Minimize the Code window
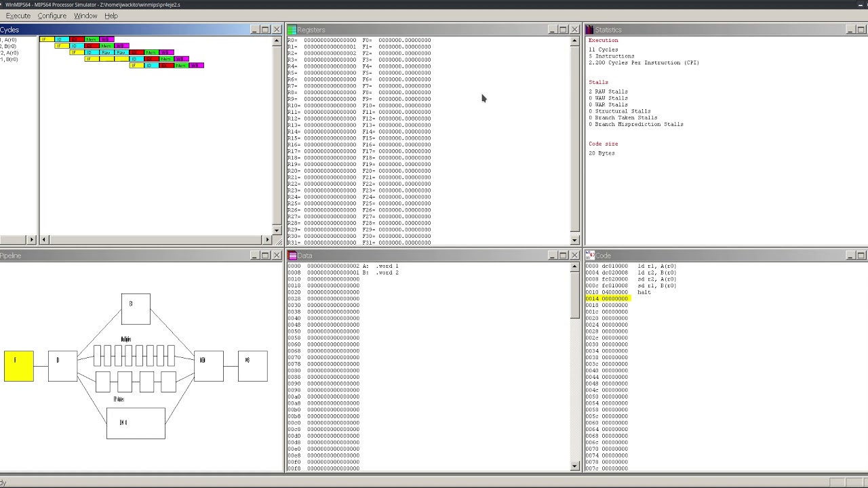The width and height of the screenshot is (868, 488). point(850,256)
